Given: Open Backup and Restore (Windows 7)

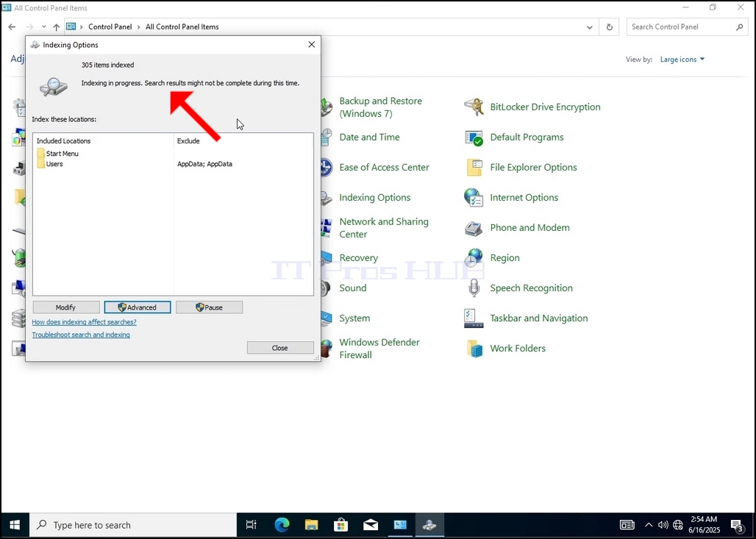Looking at the screenshot, I should pos(380,107).
